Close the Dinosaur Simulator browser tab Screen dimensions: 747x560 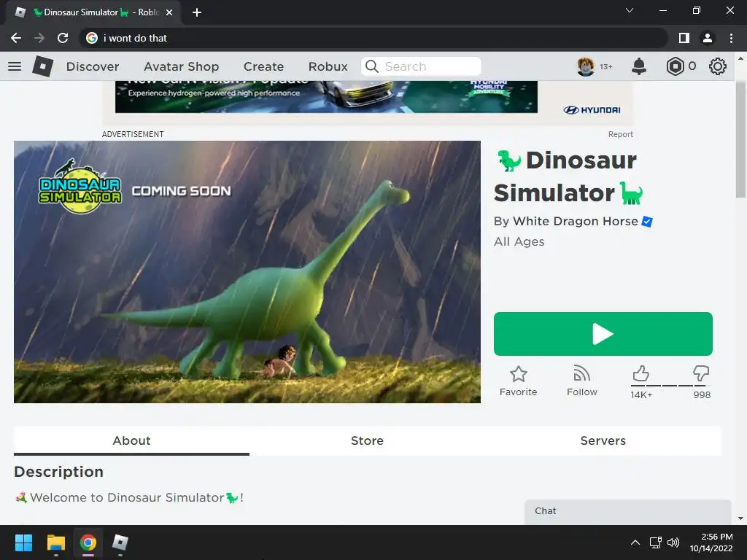[x=169, y=12]
